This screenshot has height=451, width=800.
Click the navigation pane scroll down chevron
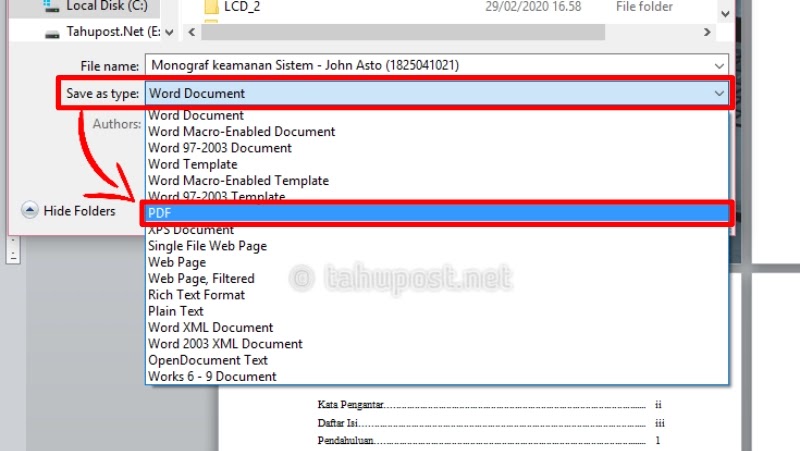pyautogui.click(x=169, y=33)
